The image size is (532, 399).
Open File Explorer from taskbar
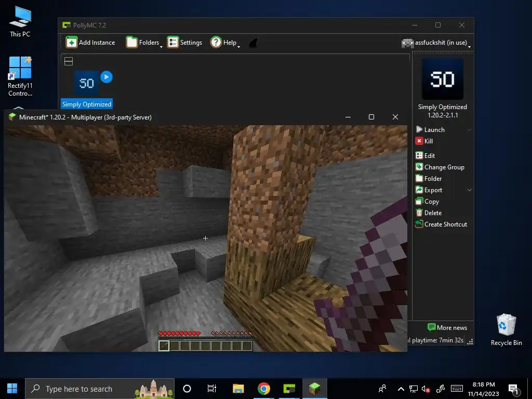tap(238, 389)
